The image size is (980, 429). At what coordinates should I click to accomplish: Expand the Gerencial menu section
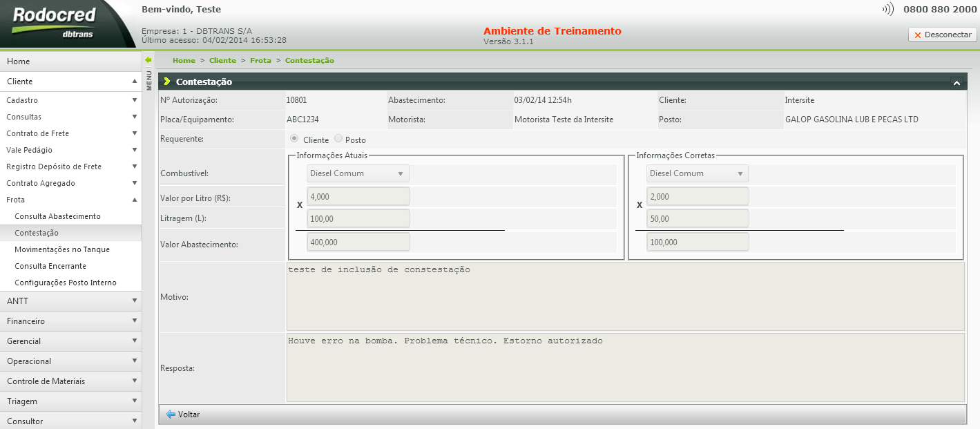coord(70,341)
